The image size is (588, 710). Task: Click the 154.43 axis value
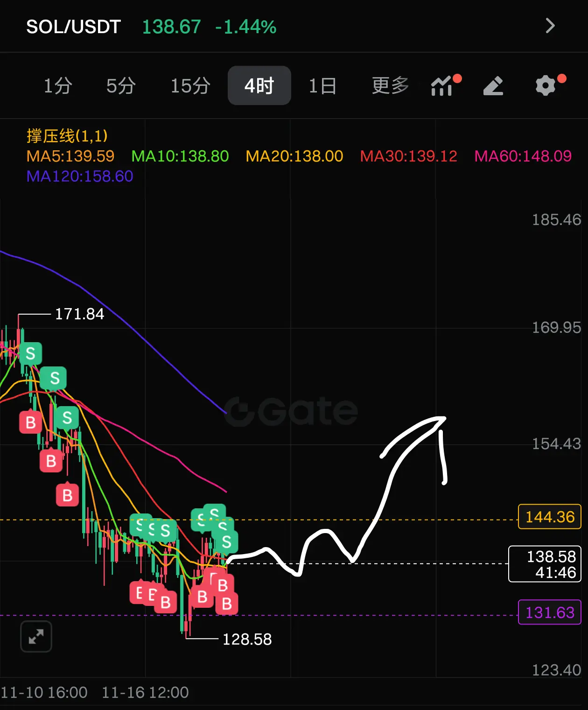pos(556,443)
